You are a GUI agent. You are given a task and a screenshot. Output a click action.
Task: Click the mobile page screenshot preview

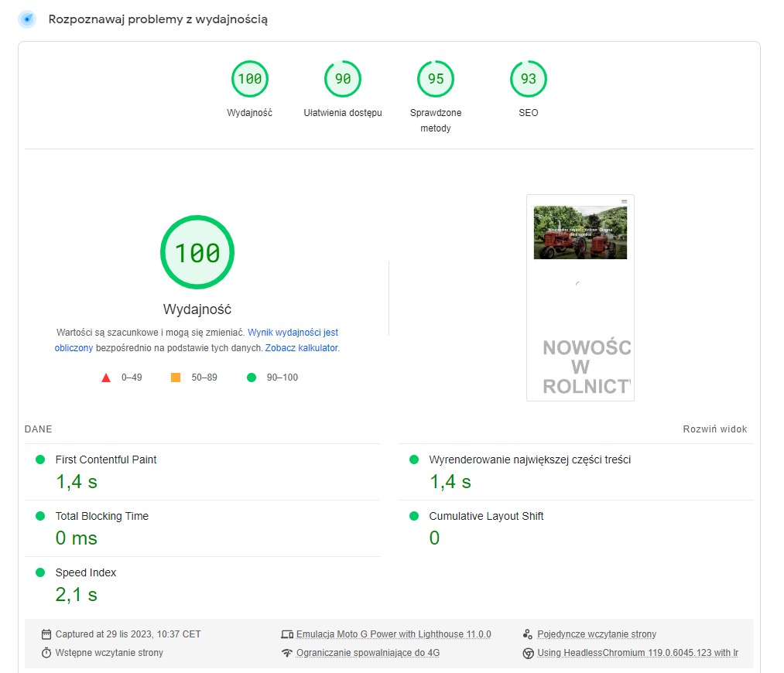[x=580, y=298]
